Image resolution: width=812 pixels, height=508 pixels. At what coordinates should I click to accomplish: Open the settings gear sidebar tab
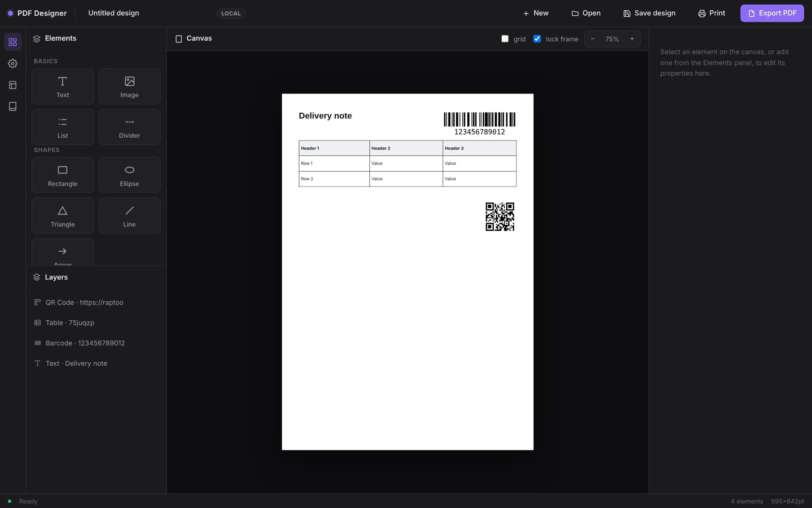(x=13, y=64)
